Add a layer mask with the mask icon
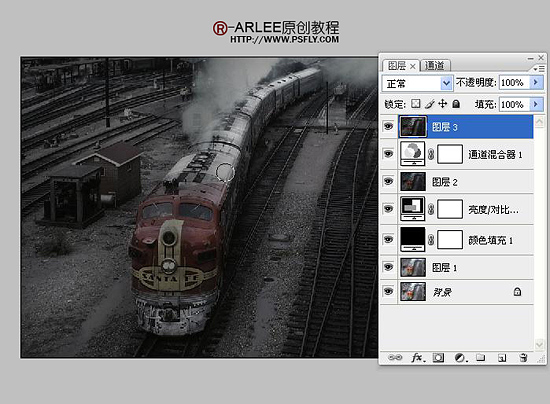 438,358
